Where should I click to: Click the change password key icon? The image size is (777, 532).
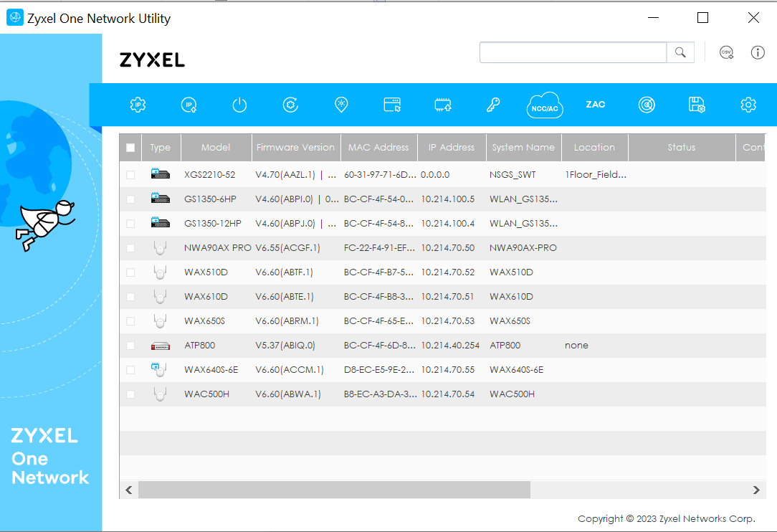coord(493,105)
